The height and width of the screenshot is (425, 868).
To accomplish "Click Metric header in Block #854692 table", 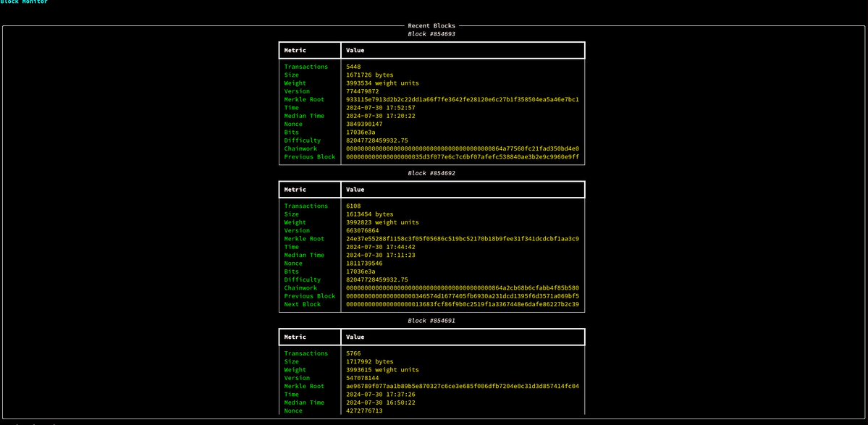I will coord(295,189).
